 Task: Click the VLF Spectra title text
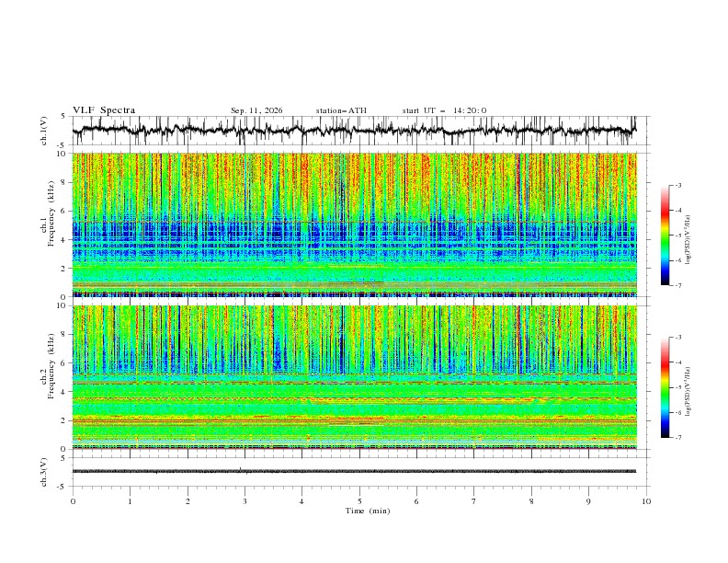pos(104,110)
